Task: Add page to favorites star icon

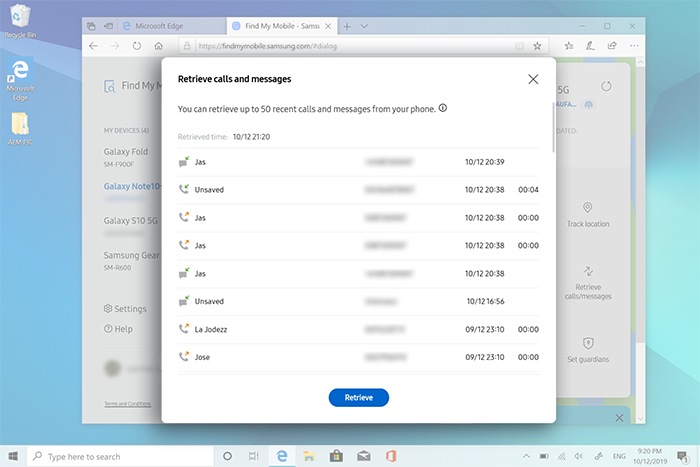Action: pyautogui.click(x=537, y=46)
